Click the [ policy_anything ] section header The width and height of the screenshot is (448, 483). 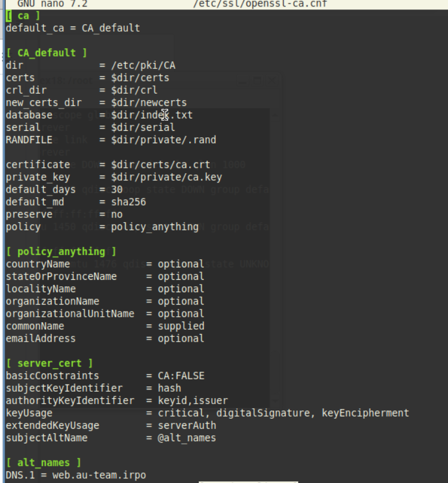click(61, 252)
